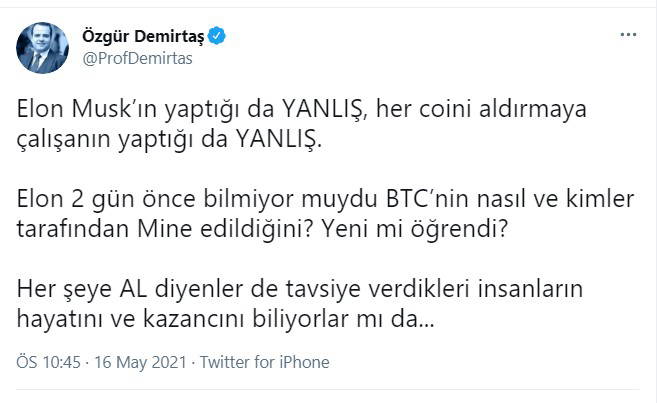Click the ÖS 10:45 timestamp
The height and width of the screenshot is (403, 657).
tap(46, 362)
